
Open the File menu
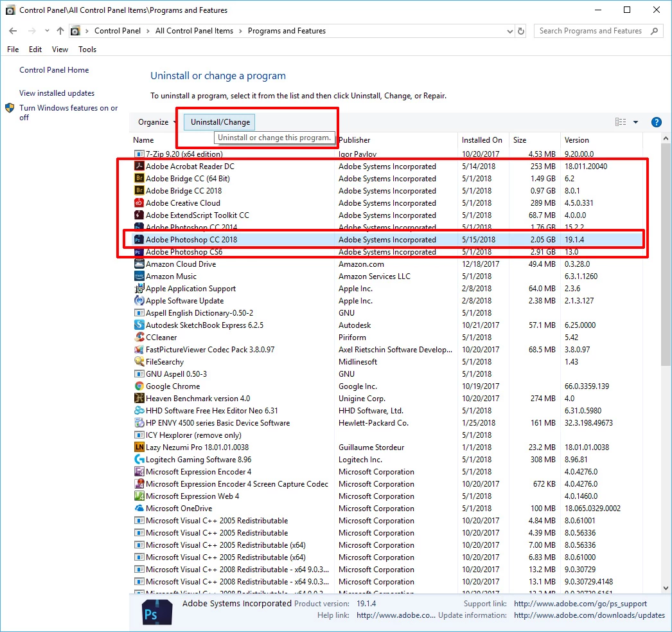click(x=13, y=50)
